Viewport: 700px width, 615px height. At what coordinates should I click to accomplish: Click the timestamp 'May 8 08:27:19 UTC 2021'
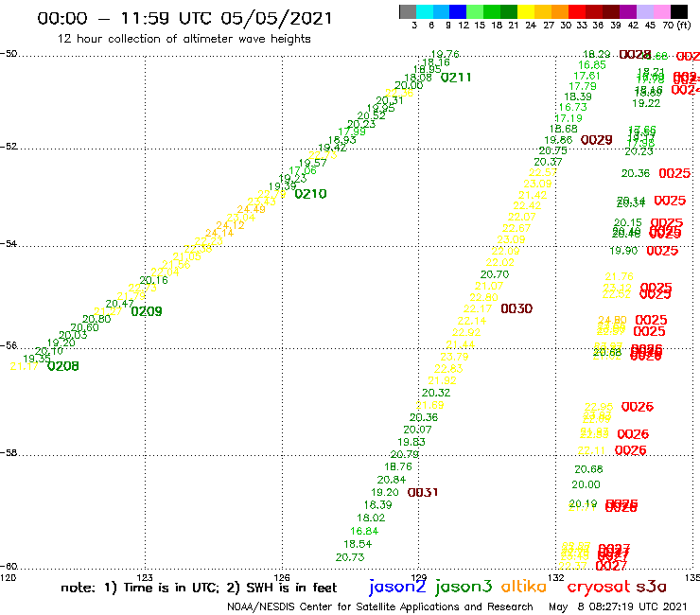(x=618, y=606)
